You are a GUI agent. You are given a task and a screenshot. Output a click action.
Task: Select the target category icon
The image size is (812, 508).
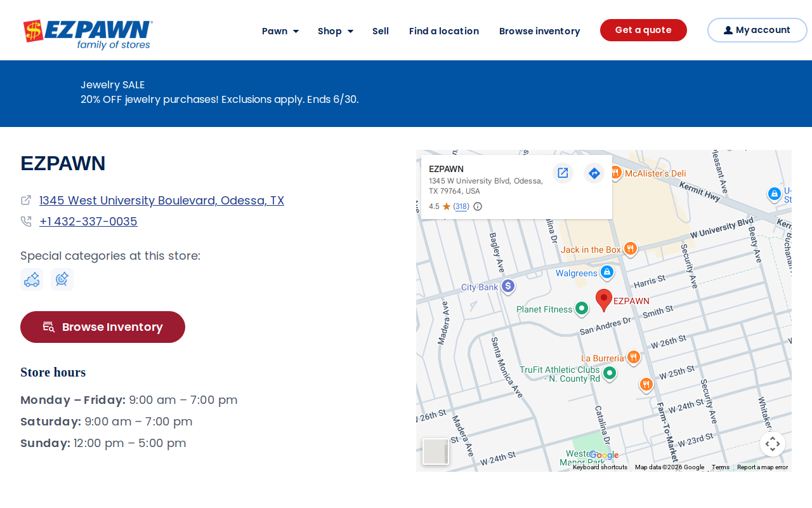coord(62,279)
